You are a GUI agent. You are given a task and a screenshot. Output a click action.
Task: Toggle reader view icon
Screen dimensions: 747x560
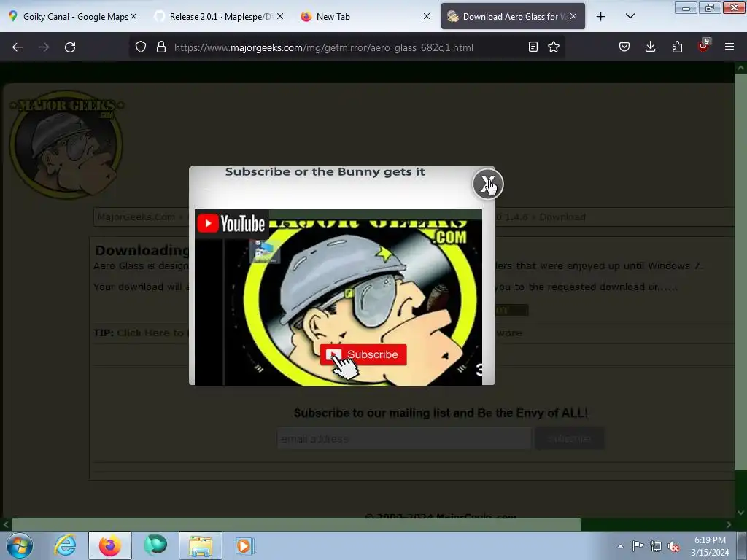tap(533, 47)
